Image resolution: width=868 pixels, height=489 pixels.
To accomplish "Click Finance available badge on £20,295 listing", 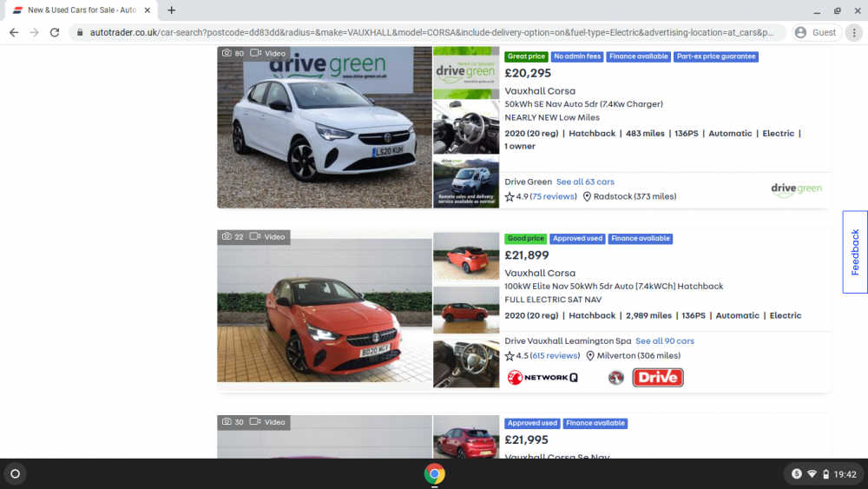I will 638,56.
